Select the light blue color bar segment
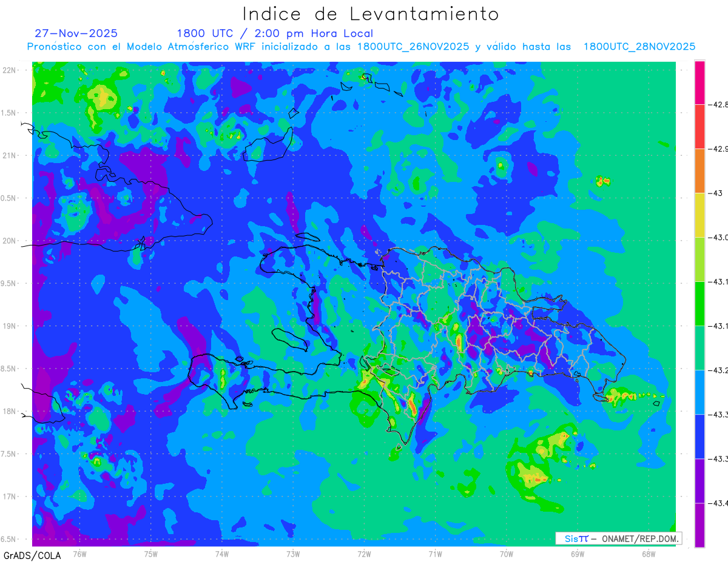The width and height of the screenshot is (728, 562). pyautogui.click(x=699, y=392)
